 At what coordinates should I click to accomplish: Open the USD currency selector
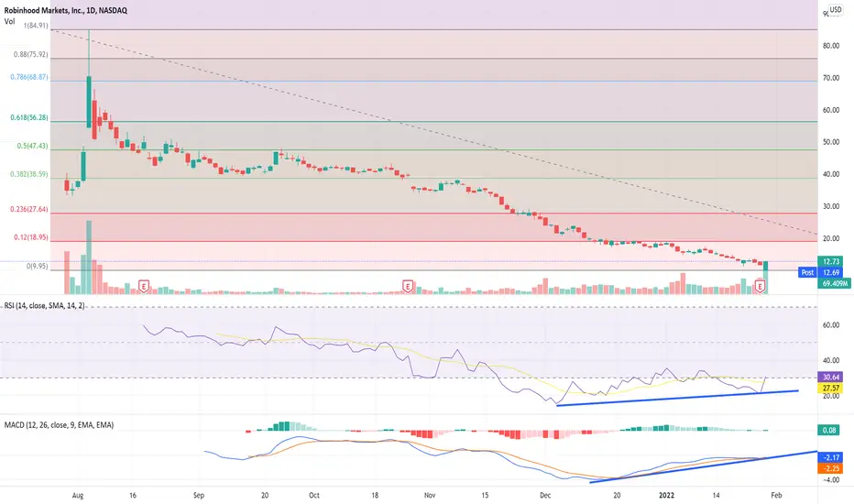836,10
